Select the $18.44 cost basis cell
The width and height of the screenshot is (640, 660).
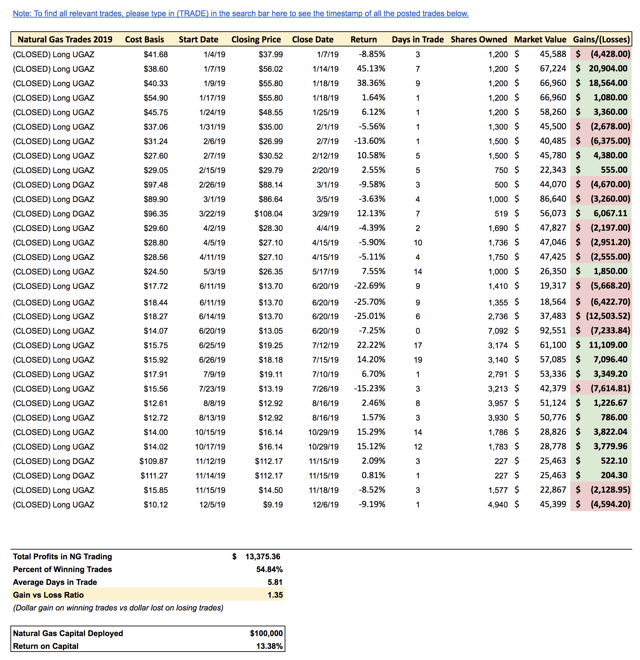pos(155,303)
